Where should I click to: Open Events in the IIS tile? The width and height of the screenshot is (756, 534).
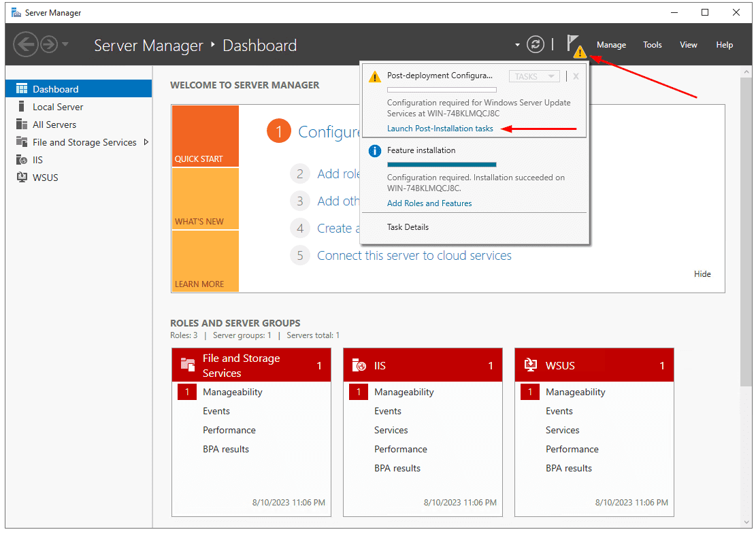[388, 411]
